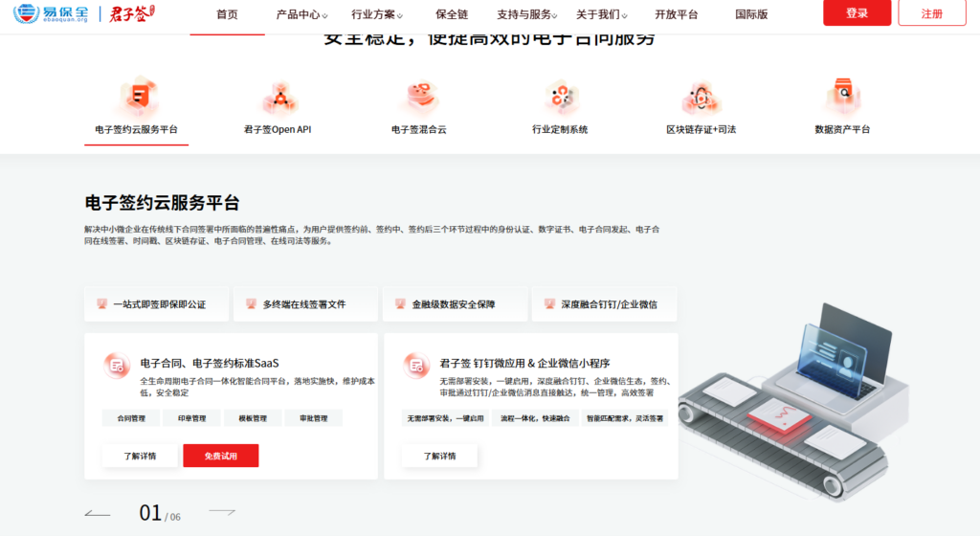Click the 流程一体化,快速融合 tag
This screenshot has width=980, height=536.
tap(535, 418)
